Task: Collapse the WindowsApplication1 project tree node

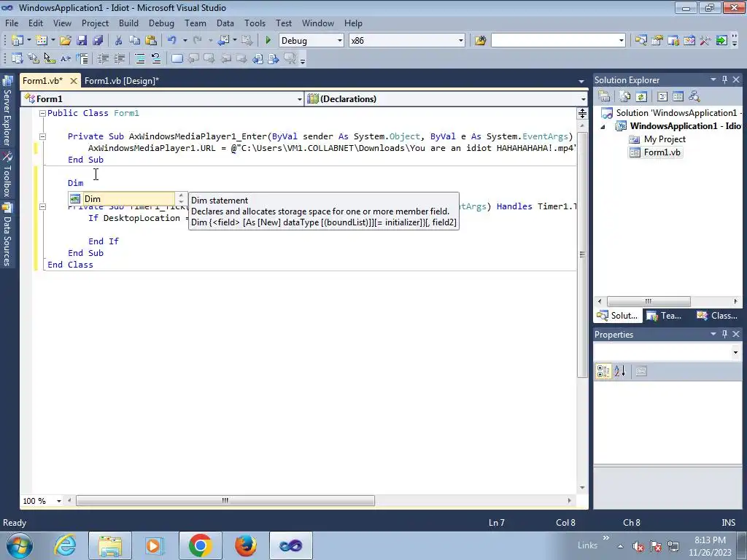Action: pyautogui.click(x=603, y=127)
